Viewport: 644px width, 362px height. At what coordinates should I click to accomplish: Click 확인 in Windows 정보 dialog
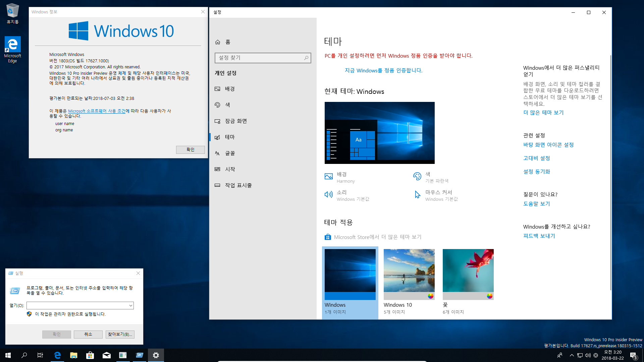click(191, 149)
